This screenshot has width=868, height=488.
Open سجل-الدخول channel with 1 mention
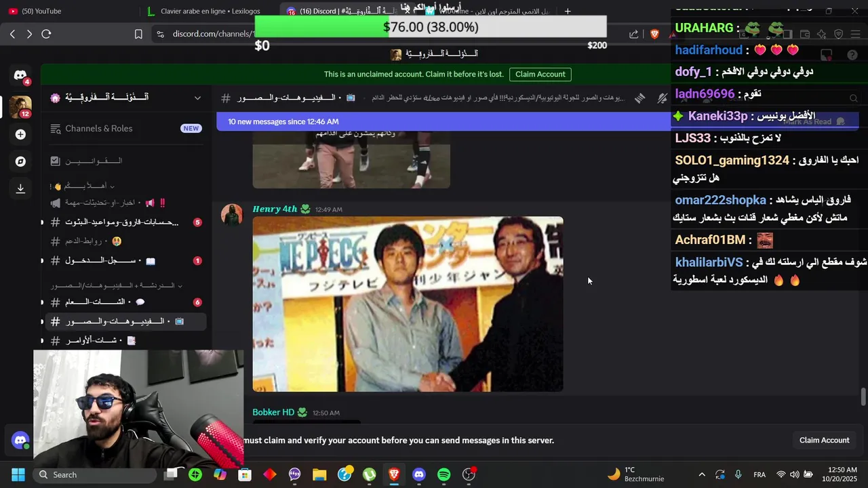click(x=125, y=261)
